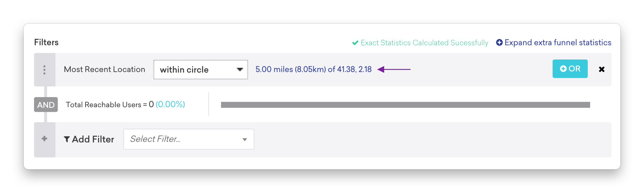644x193 pixels.
Task: Click the plus icon beside Add Filter
Action: [44, 139]
